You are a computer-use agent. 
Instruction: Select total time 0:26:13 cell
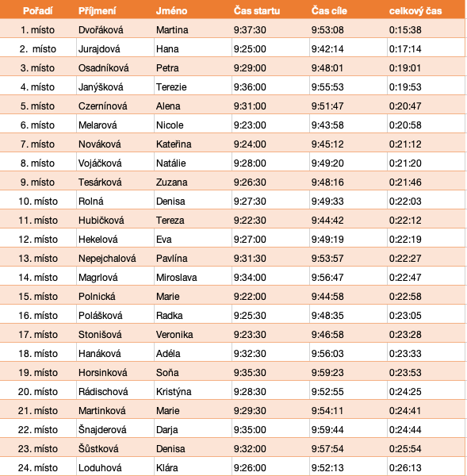click(x=426, y=467)
